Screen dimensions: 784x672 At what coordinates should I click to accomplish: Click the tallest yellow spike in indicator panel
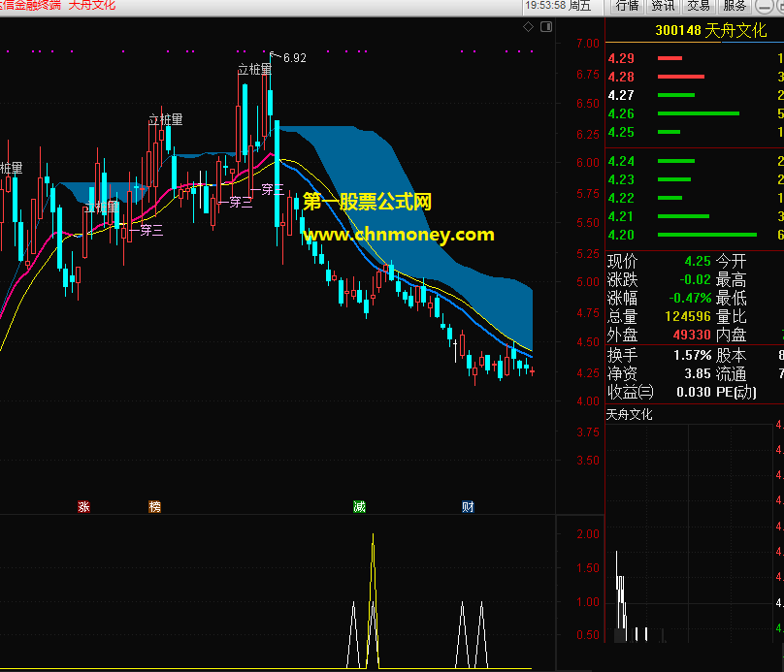(373, 599)
